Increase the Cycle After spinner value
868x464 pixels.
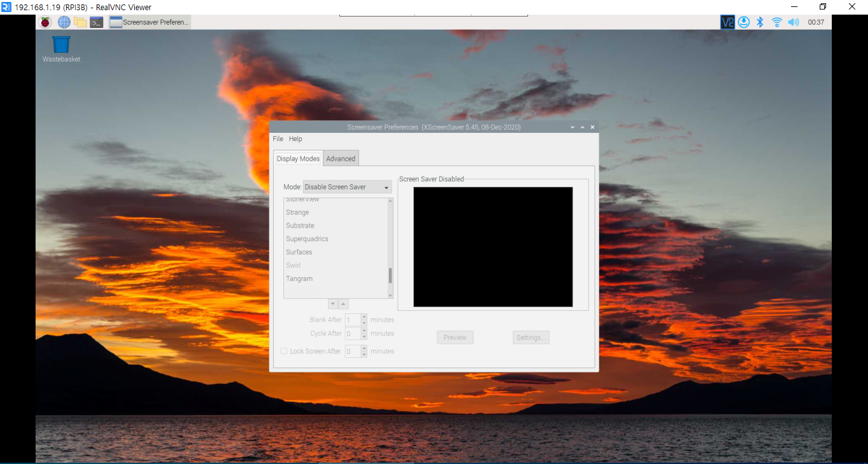(364, 330)
